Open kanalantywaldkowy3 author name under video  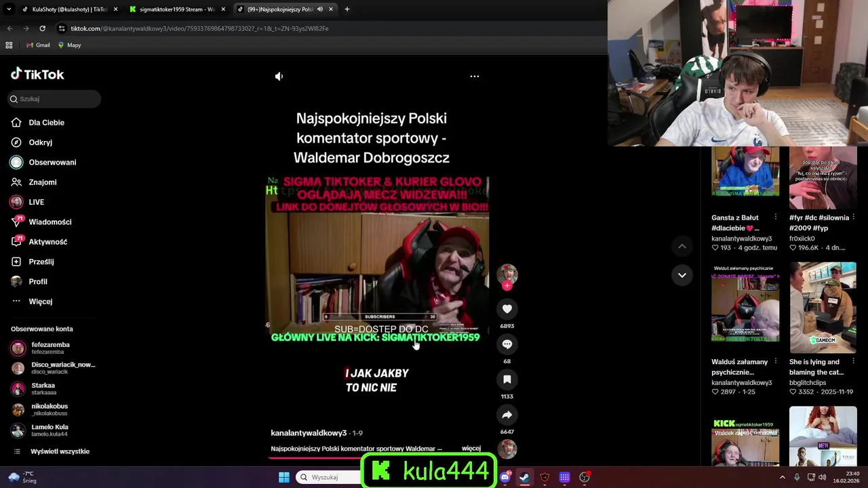309,433
